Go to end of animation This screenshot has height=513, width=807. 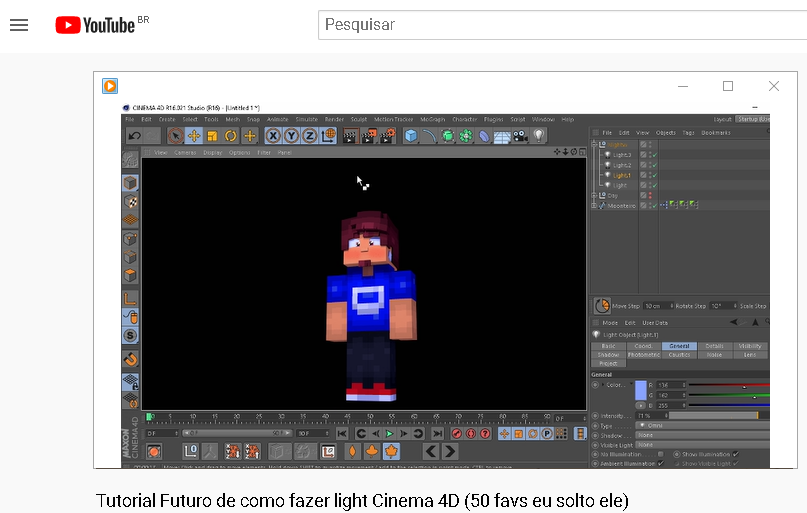click(x=437, y=434)
